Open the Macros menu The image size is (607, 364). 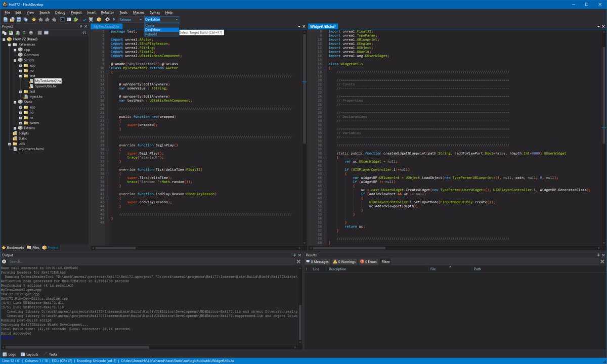pyautogui.click(x=139, y=12)
